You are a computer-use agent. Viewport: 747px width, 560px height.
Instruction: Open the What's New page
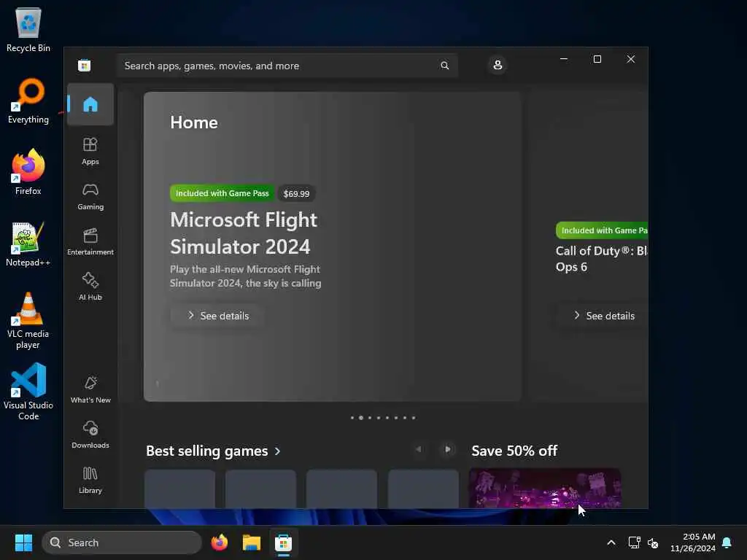(x=90, y=389)
